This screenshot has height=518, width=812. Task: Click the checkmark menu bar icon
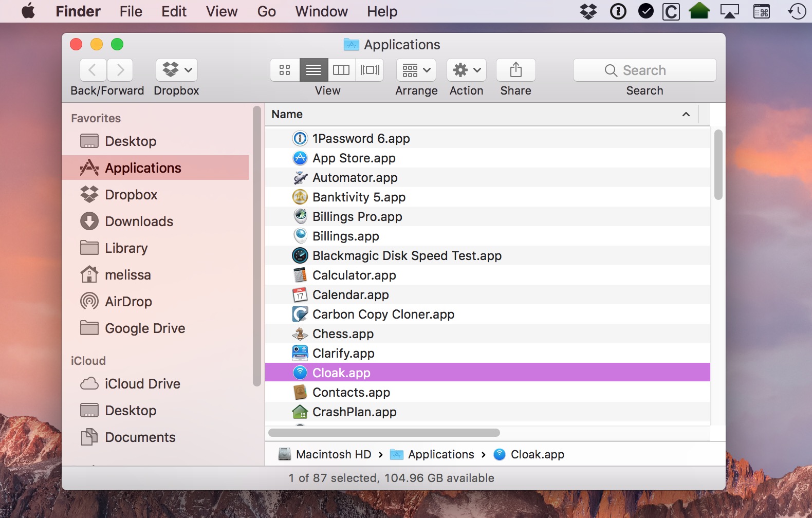point(645,11)
